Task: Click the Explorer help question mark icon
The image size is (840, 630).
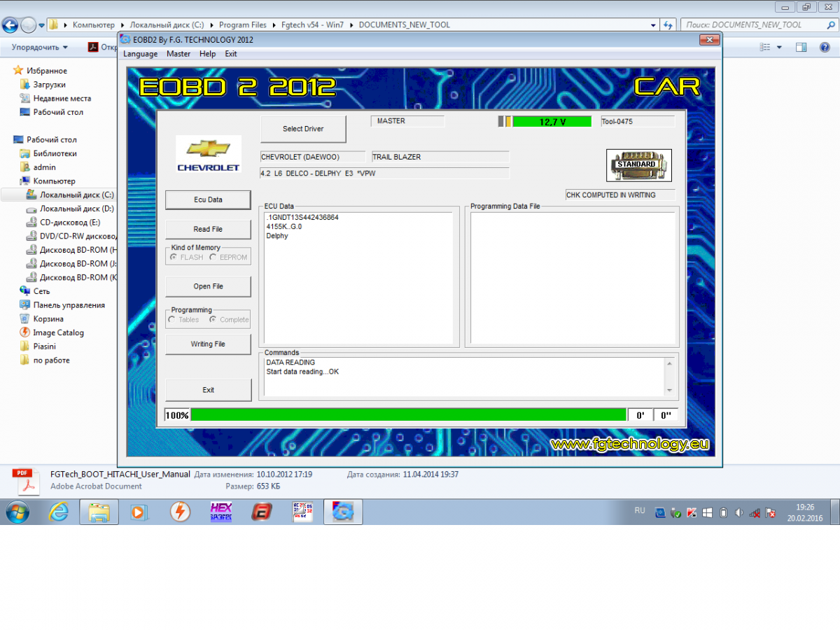Action: point(823,48)
